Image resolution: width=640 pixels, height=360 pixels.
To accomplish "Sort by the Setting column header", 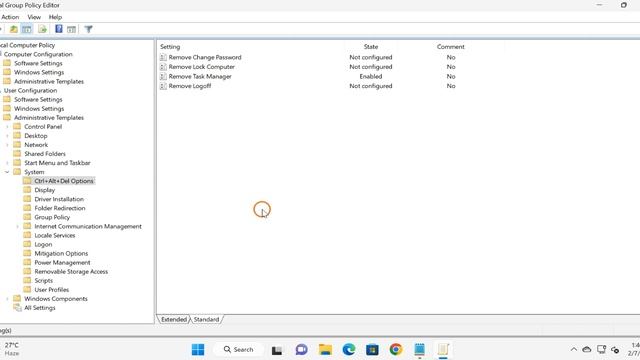I will (170, 47).
